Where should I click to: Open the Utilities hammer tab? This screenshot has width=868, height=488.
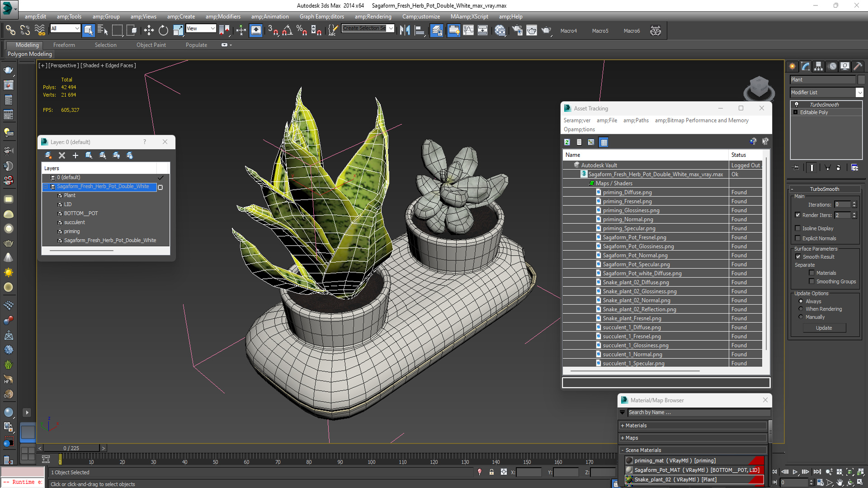(x=858, y=66)
